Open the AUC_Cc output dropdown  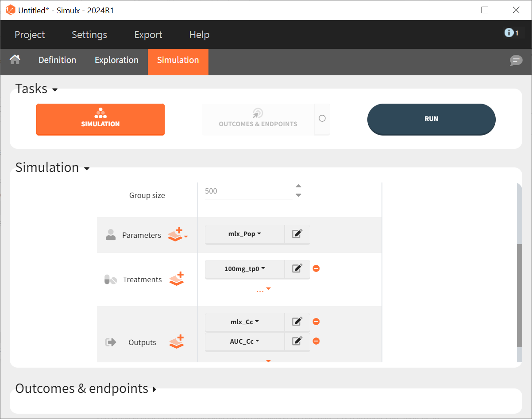pos(244,341)
